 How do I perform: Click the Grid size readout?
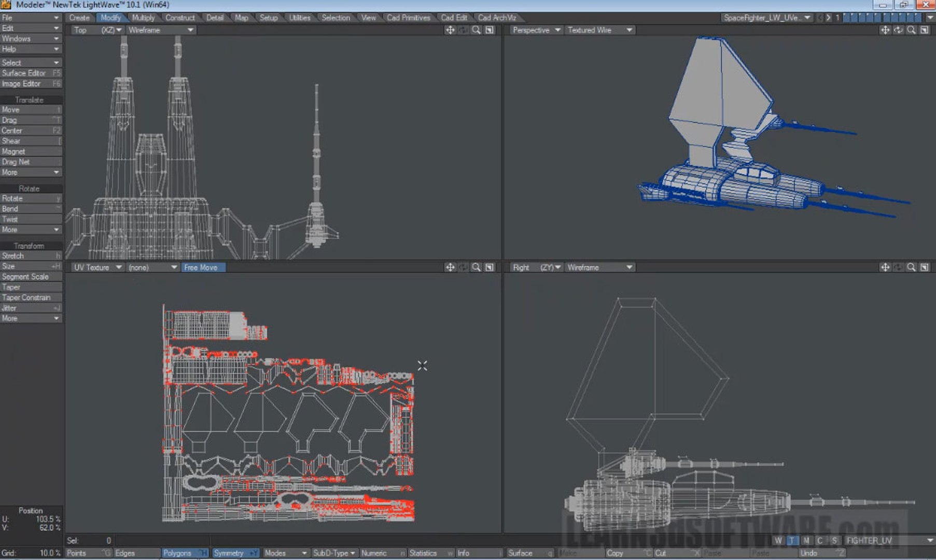click(x=31, y=553)
